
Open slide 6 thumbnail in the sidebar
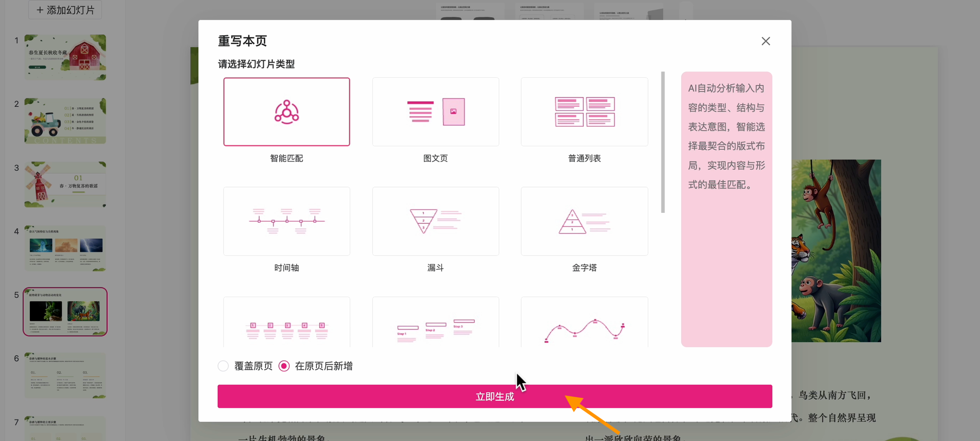pyautogui.click(x=65, y=375)
